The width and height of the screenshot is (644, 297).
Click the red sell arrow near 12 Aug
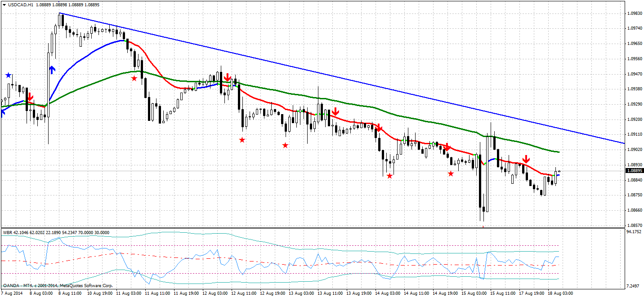(227, 78)
